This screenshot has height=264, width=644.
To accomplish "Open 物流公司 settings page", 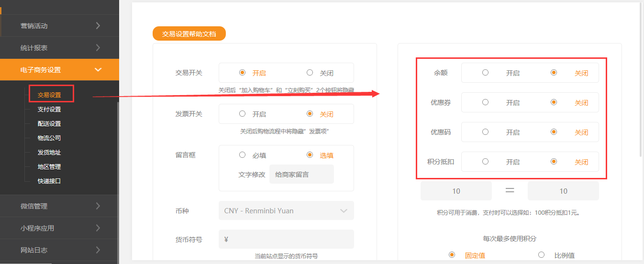I will 49,138.
